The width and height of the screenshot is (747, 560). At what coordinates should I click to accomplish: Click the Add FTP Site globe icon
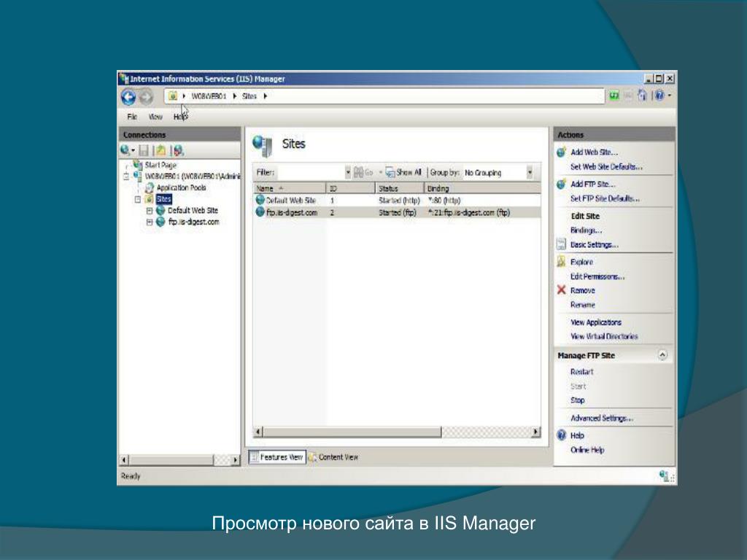561,184
